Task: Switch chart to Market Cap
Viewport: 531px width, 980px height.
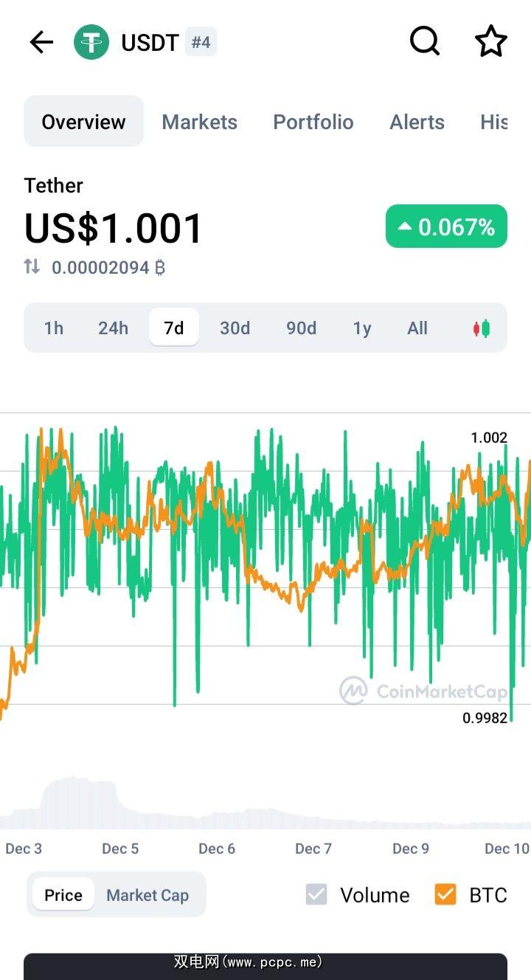Action: pos(147,895)
